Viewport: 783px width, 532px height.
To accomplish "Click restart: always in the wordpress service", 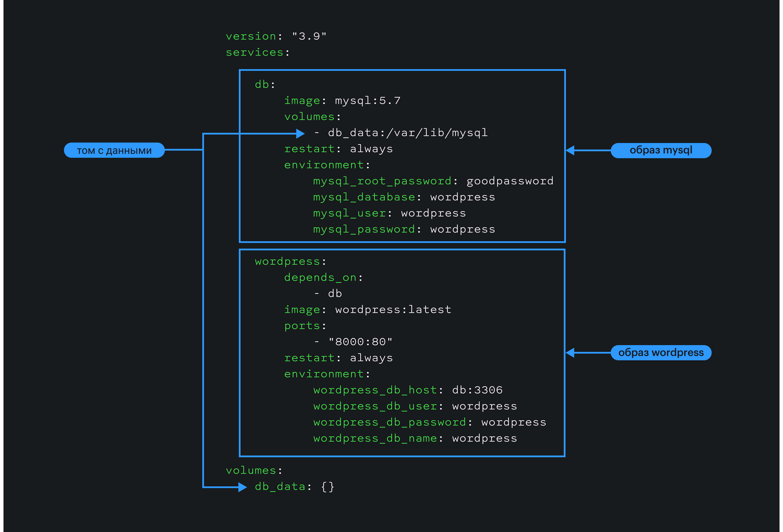I will (x=339, y=358).
